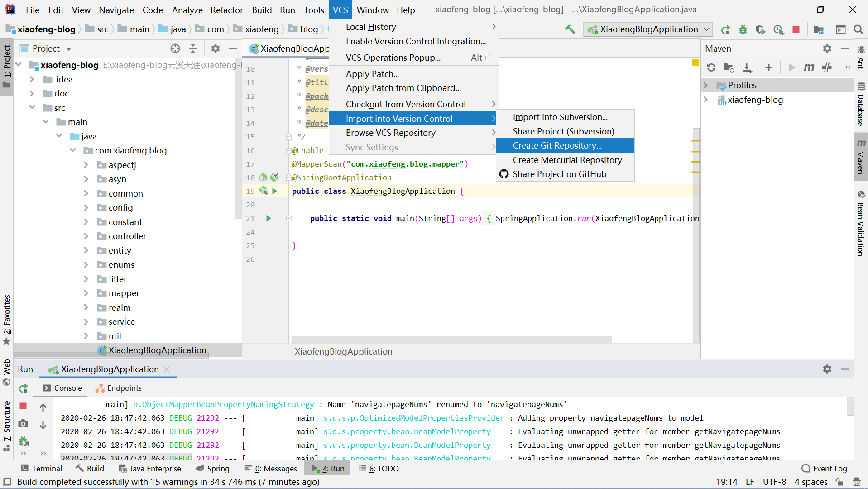The image size is (868, 489).
Task: Click the yellow inspection status square
Action: [695, 62]
